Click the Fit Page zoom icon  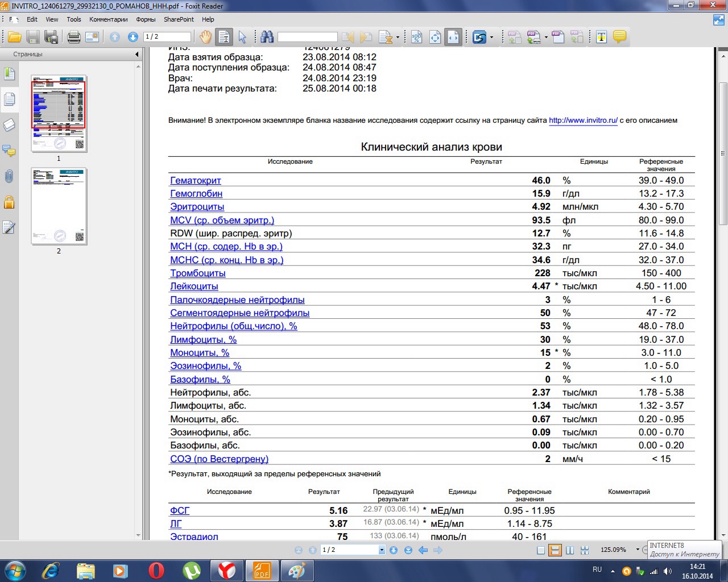click(x=435, y=38)
